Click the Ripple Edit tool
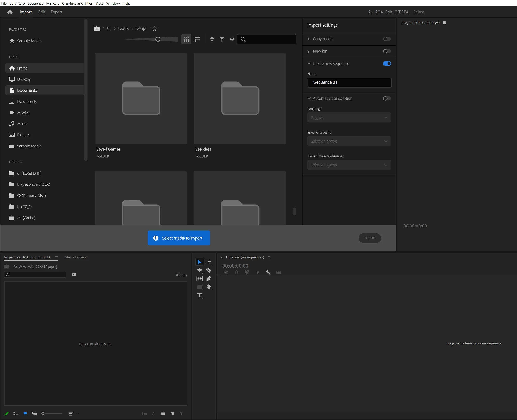 [199, 270]
